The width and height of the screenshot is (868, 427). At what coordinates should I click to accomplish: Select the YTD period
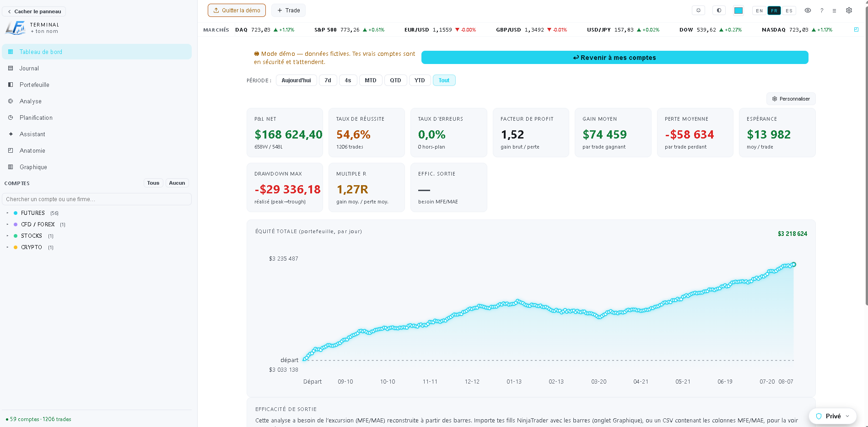pyautogui.click(x=420, y=80)
